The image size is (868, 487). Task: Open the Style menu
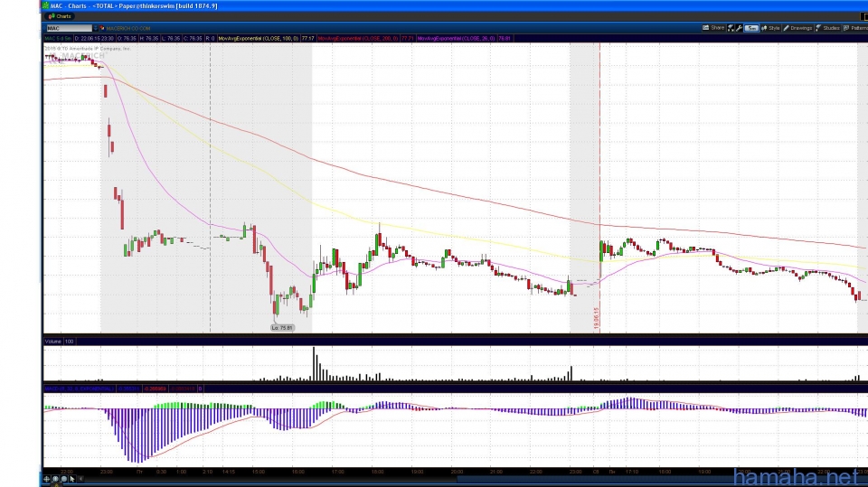coord(771,28)
